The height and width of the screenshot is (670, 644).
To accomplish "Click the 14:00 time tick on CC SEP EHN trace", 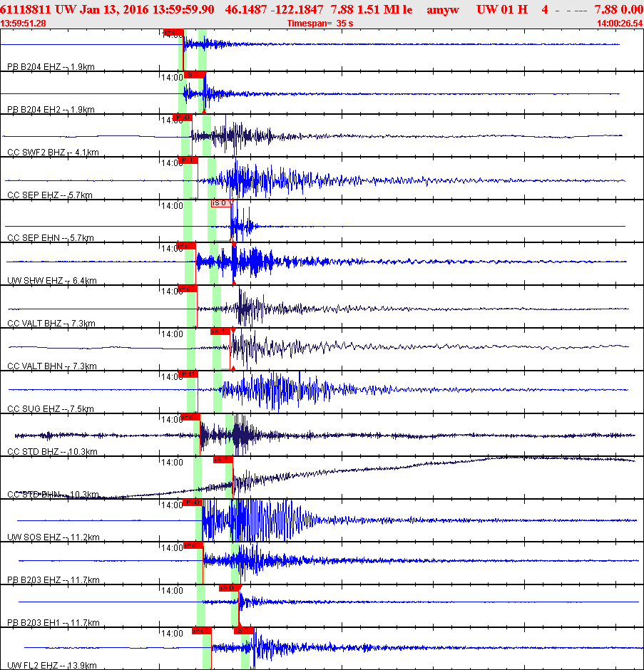I will click(173, 205).
